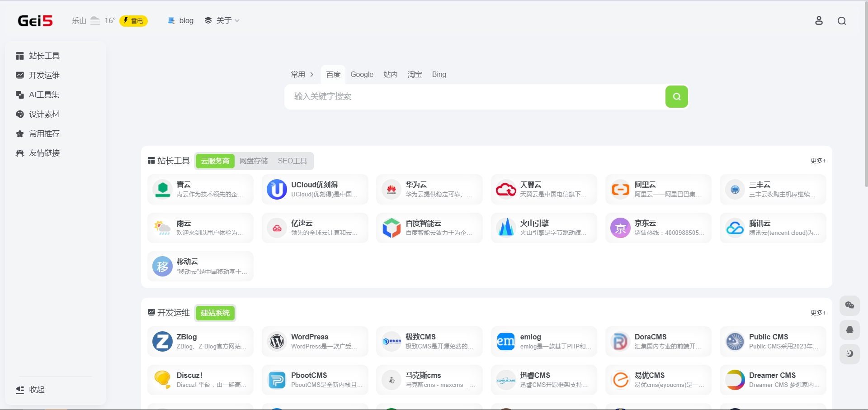Click the UCloud优刻得 logo icon
This screenshot has width=868, height=410.
pos(277,189)
